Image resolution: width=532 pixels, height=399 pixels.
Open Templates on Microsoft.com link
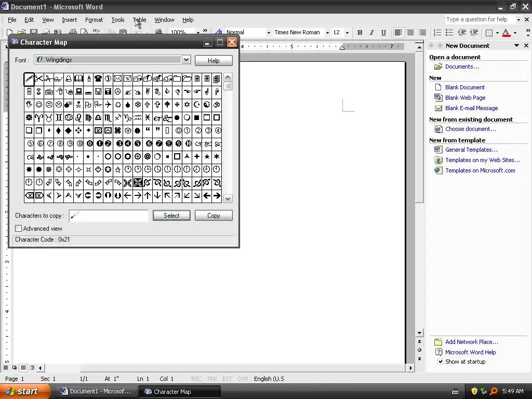(x=480, y=170)
